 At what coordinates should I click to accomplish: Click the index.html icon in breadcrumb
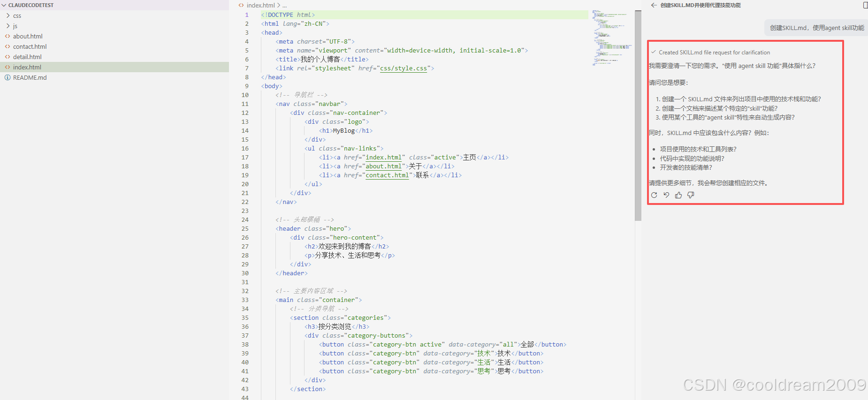pos(241,5)
